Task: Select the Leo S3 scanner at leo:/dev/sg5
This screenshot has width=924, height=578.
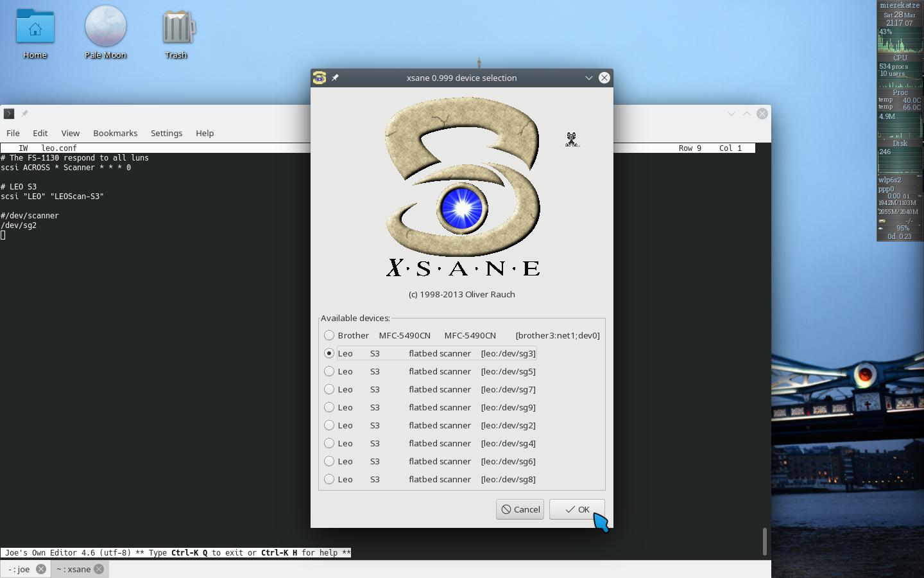Action: point(329,371)
